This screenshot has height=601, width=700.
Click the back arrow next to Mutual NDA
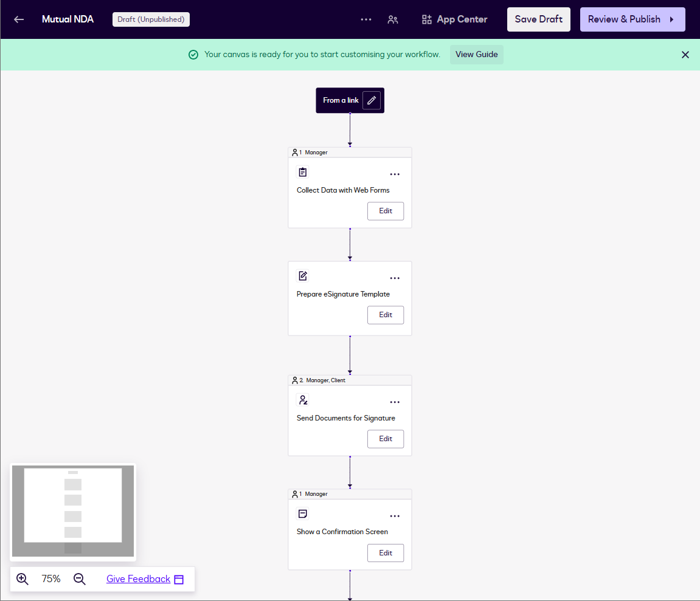pyautogui.click(x=19, y=19)
